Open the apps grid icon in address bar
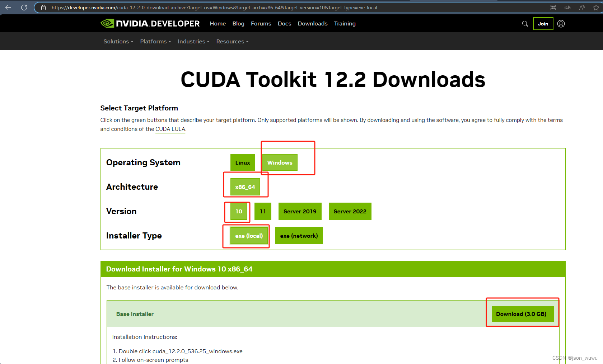 point(553,8)
